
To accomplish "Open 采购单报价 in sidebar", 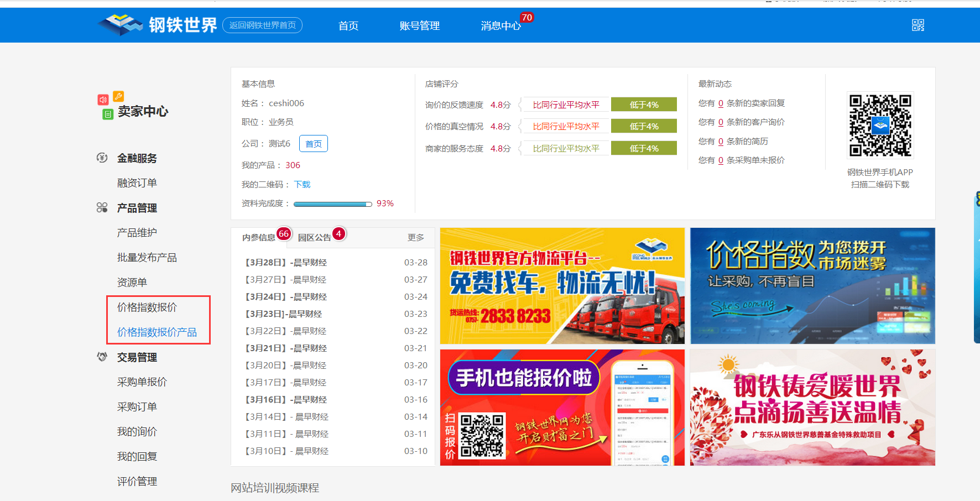I will (x=142, y=382).
